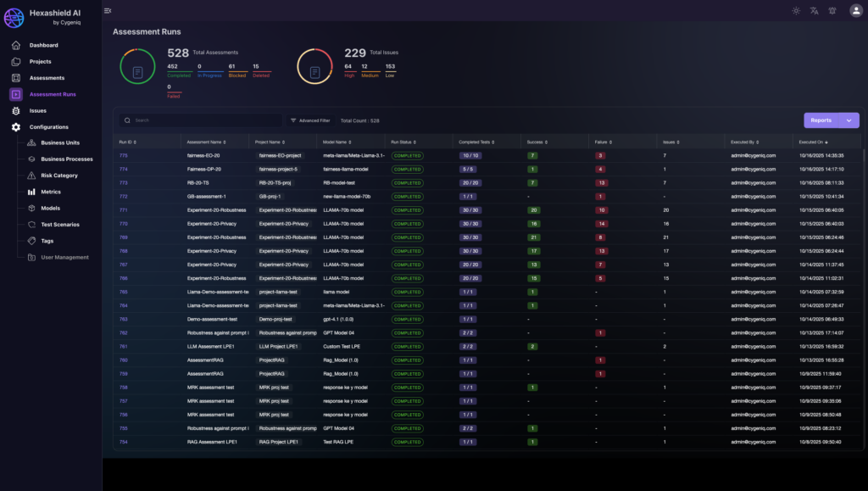Click the language translation icon
868x491 pixels.
[814, 11]
